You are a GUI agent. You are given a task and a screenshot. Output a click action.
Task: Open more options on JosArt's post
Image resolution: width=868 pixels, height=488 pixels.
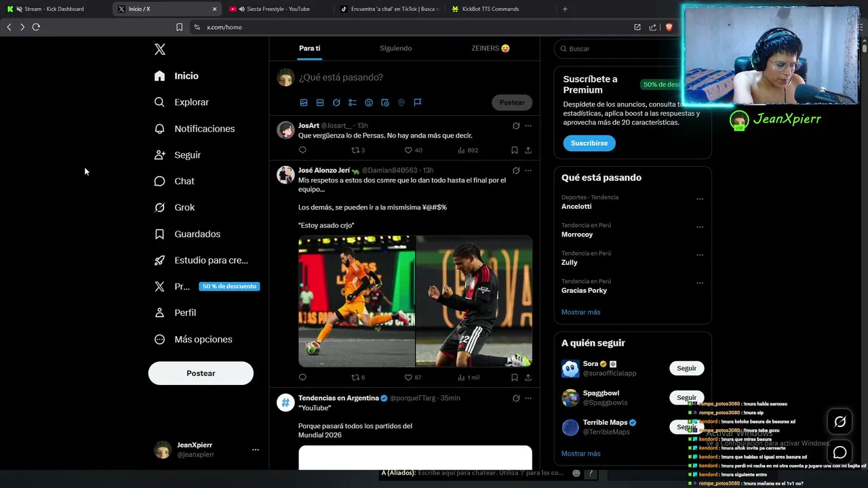pyautogui.click(x=528, y=125)
